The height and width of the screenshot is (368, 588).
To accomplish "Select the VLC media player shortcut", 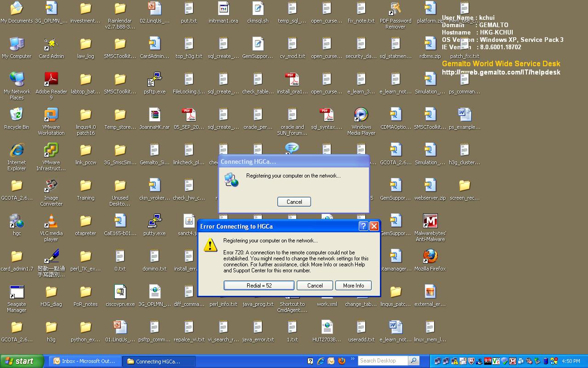I will [x=51, y=228].
